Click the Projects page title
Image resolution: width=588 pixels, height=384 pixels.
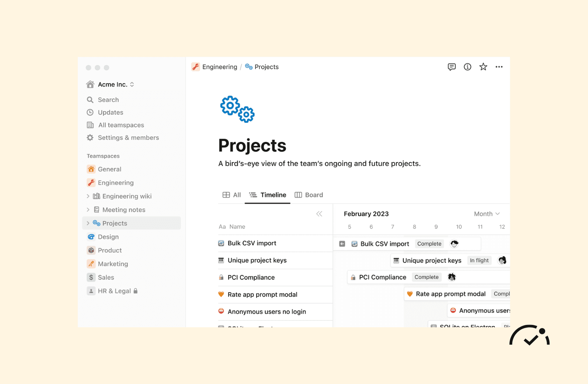[x=252, y=145]
